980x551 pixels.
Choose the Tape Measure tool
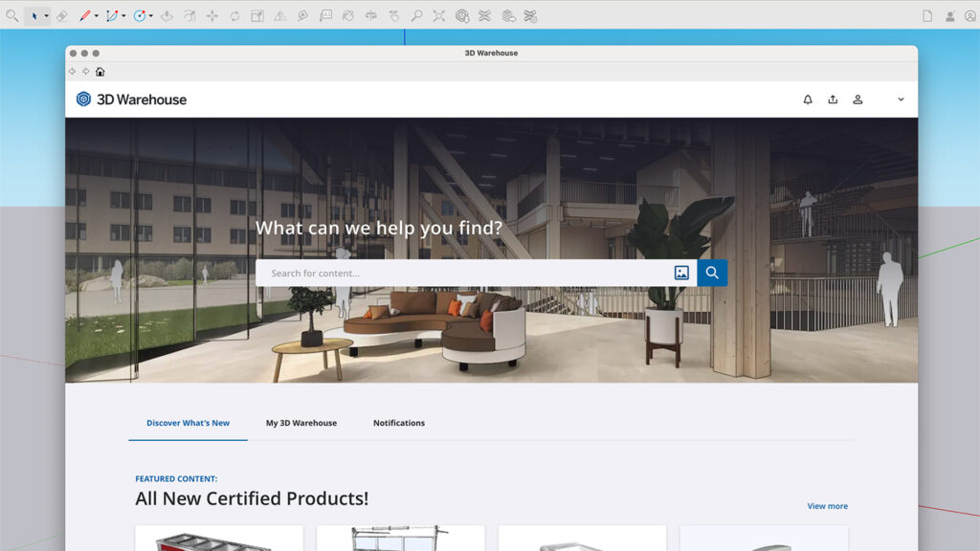303,15
